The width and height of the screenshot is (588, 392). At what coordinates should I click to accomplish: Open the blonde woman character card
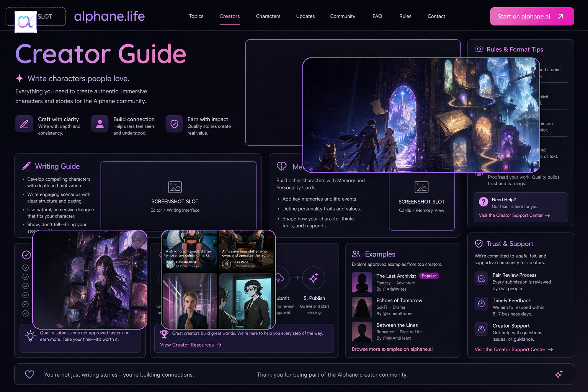(x=190, y=301)
